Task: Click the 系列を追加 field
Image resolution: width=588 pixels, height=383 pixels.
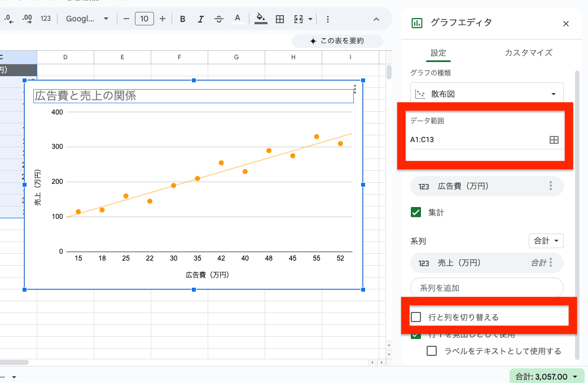Action: point(486,288)
